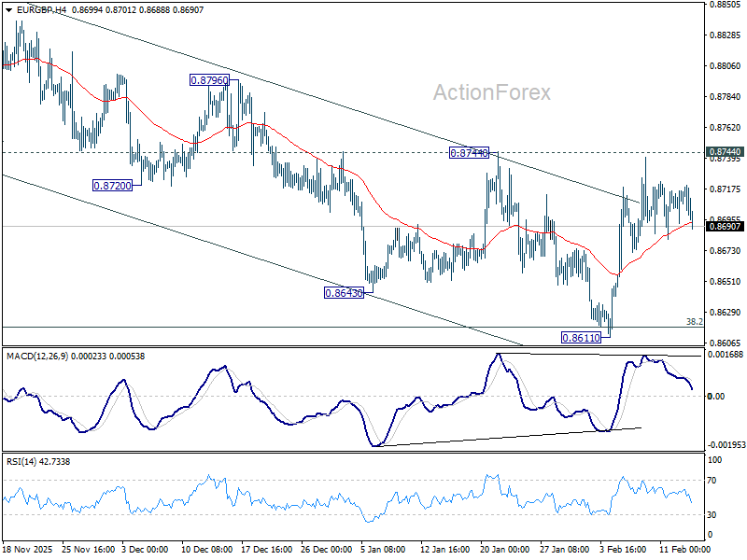
Task: Click the 0.86110 low price label
Action: click(579, 337)
